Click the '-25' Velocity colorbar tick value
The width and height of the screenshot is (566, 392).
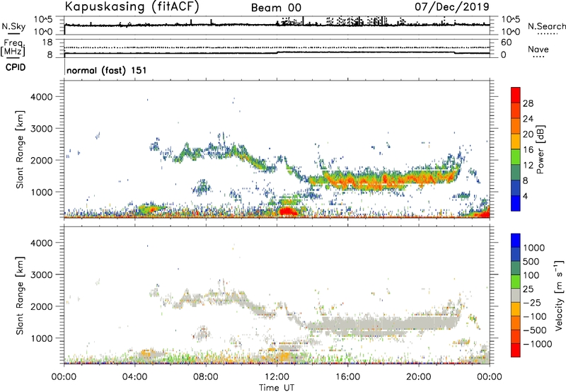click(x=531, y=302)
